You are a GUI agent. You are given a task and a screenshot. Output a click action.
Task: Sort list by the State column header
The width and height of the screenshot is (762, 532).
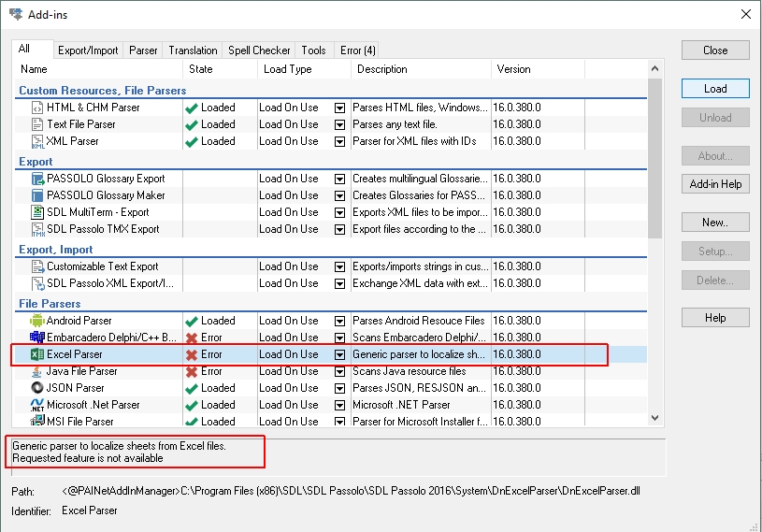[x=219, y=69]
